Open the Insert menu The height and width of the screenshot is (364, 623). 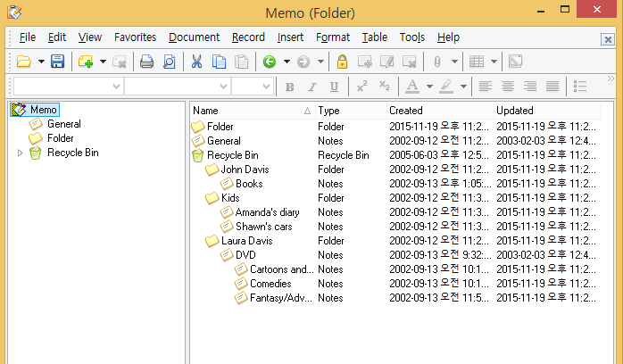click(x=290, y=37)
